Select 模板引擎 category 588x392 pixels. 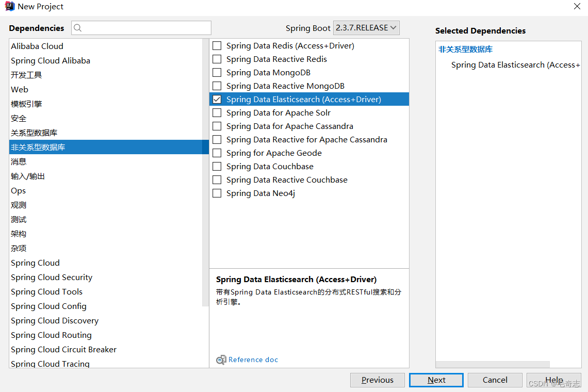[x=106, y=104]
